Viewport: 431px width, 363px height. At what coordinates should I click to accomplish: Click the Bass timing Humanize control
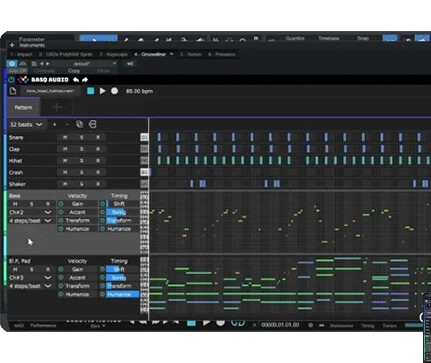tap(122, 229)
